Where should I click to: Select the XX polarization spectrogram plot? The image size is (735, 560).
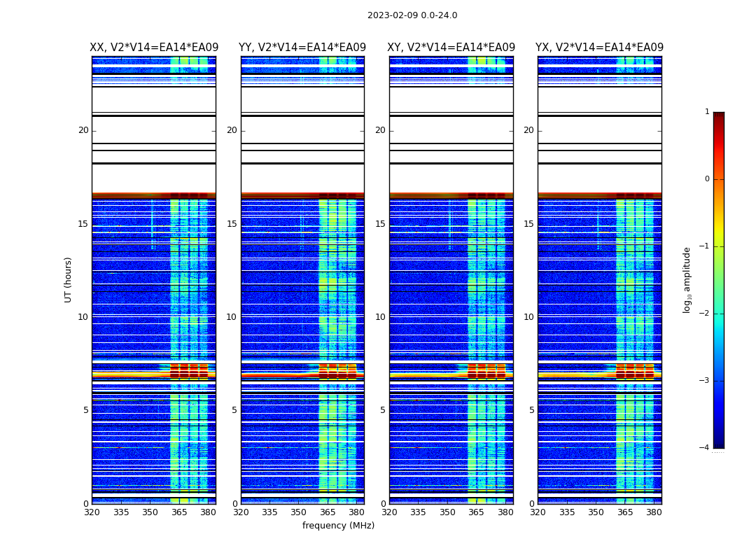coord(154,280)
